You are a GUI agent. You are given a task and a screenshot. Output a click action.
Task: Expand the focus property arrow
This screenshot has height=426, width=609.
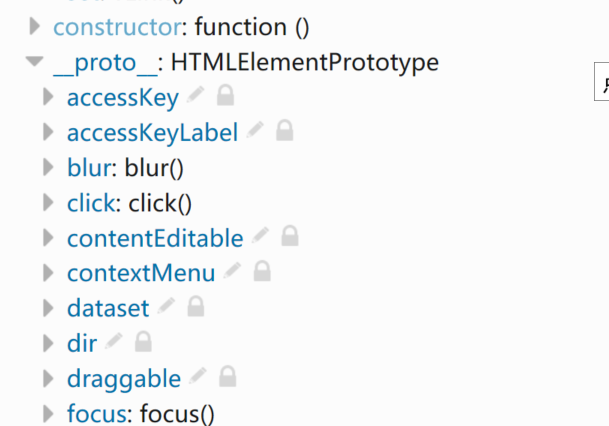pos(48,414)
